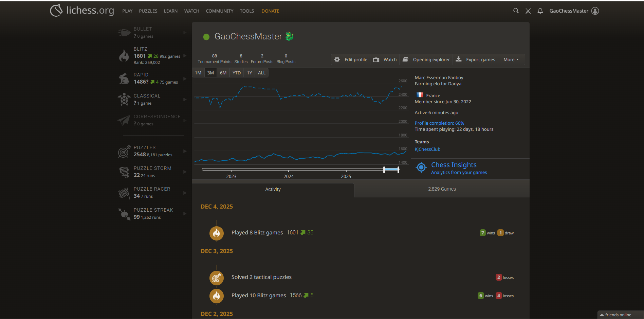Switch to the 2,829 Games tab
Image resolution: width=644 pixels, height=319 pixels.
pos(442,189)
